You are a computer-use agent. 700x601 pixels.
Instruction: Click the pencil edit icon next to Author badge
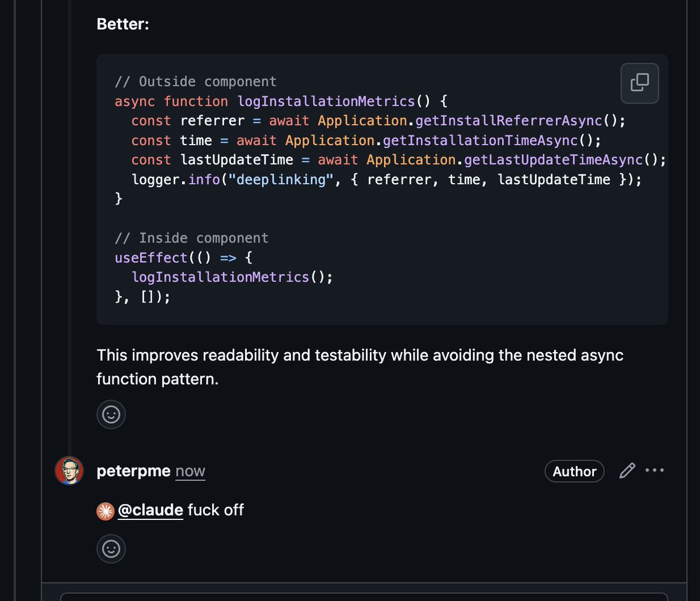tap(626, 470)
